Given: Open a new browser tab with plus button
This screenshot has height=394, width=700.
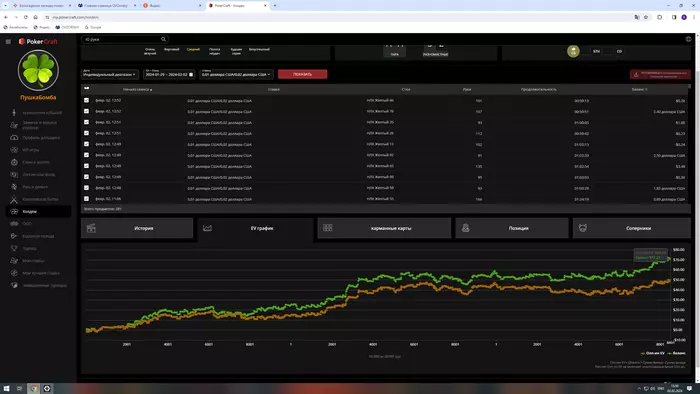Looking at the screenshot, I should [x=275, y=5].
